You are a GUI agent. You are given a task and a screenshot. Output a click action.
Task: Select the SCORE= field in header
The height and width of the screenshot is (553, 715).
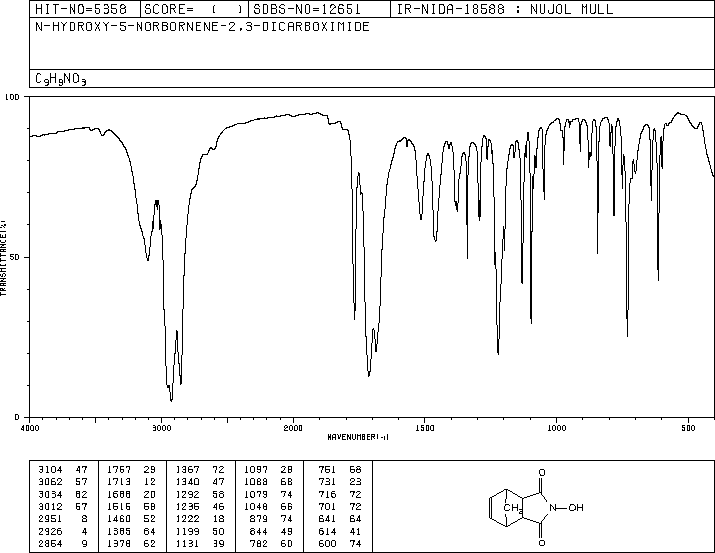pos(194,9)
